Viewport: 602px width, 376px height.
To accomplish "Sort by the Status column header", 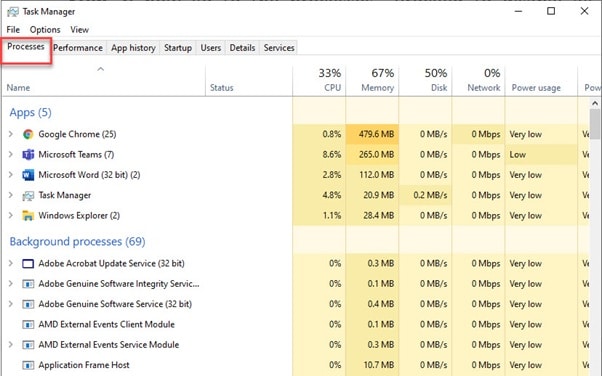I will point(249,81).
